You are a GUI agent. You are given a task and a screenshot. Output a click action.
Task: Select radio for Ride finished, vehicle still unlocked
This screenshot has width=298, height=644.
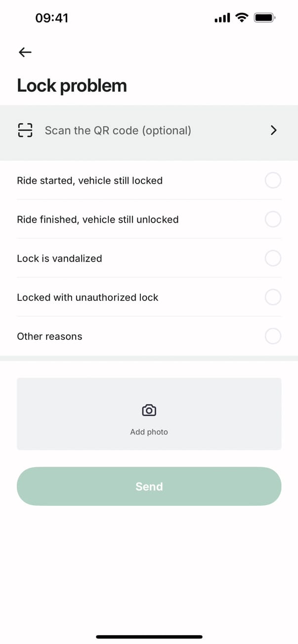coord(273,219)
